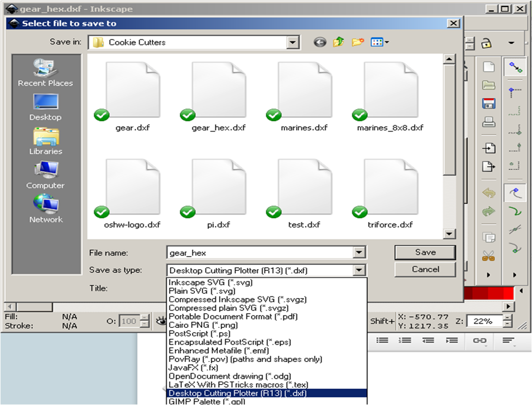This screenshot has height=405, width=532.
Task: Select gear.dxf file
Action: click(132, 97)
